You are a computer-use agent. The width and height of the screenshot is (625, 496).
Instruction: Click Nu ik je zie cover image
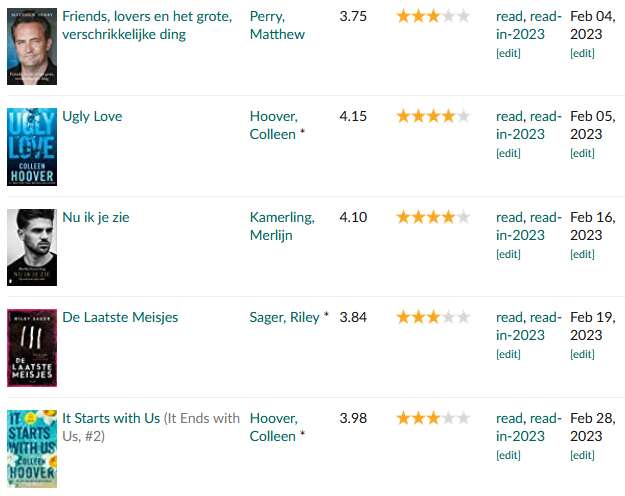32,247
